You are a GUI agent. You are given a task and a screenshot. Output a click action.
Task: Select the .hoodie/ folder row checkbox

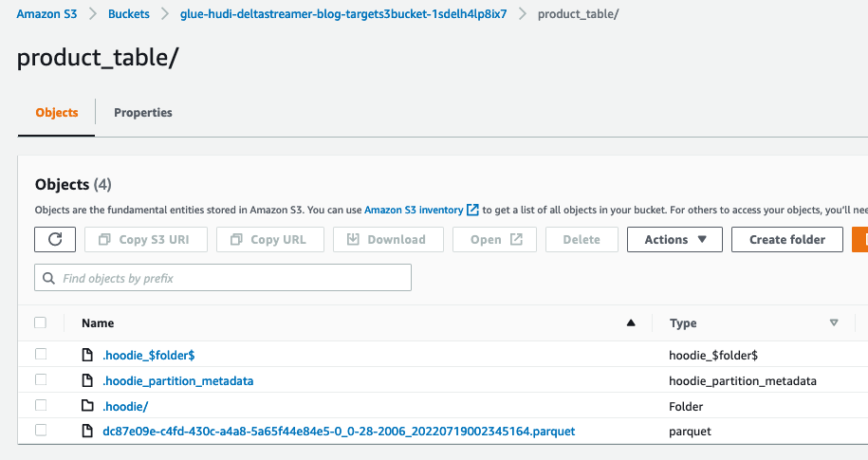tap(41, 405)
